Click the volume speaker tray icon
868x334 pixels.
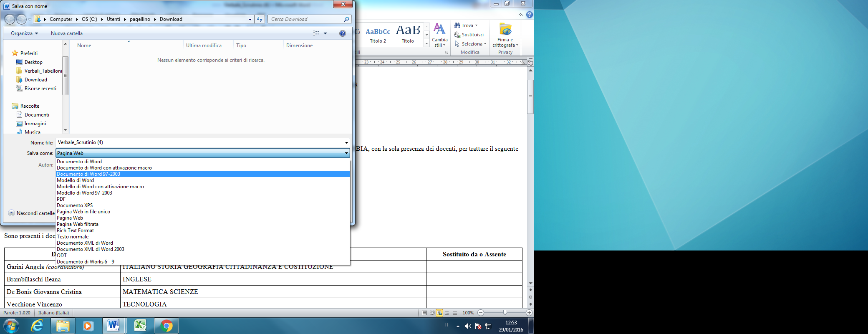468,326
